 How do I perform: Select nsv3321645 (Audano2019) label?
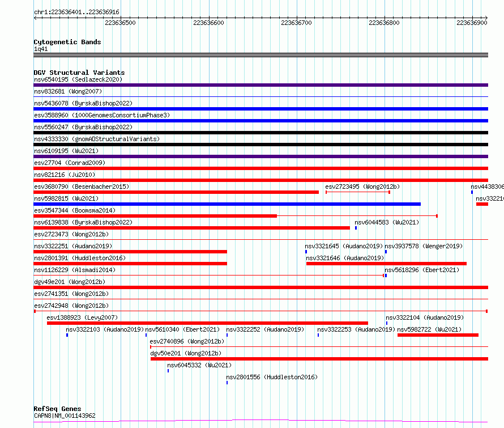(x=344, y=246)
